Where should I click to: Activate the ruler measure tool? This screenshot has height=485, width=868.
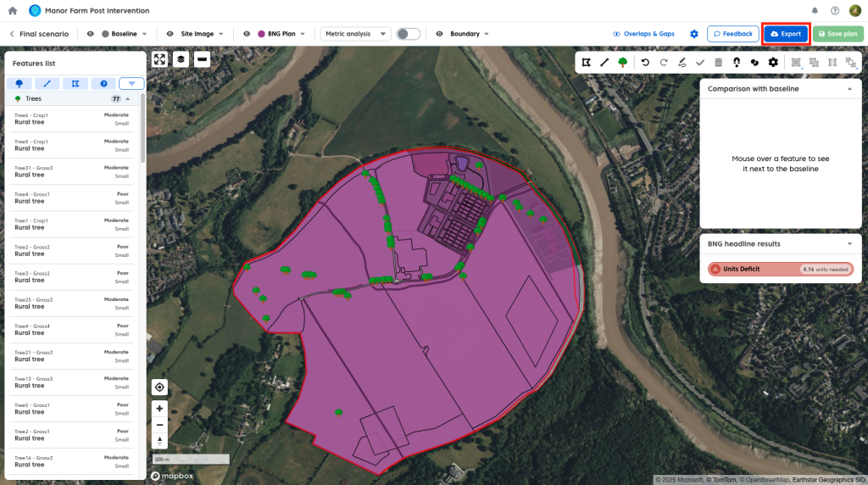(202, 59)
